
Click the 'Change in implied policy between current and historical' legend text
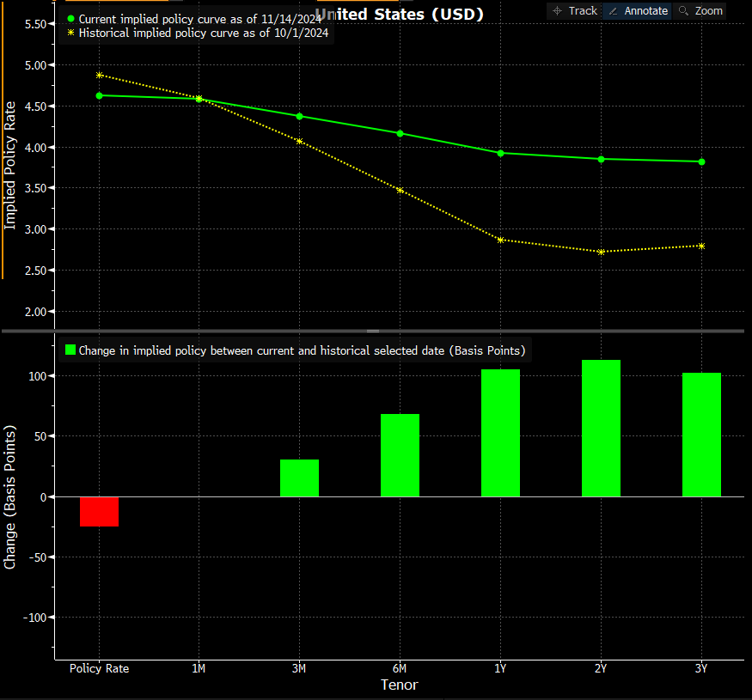[x=303, y=350]
